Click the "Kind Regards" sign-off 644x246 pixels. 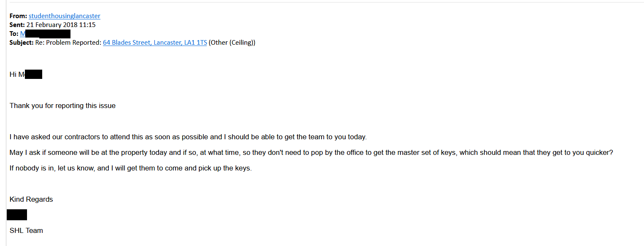[31, 200]
